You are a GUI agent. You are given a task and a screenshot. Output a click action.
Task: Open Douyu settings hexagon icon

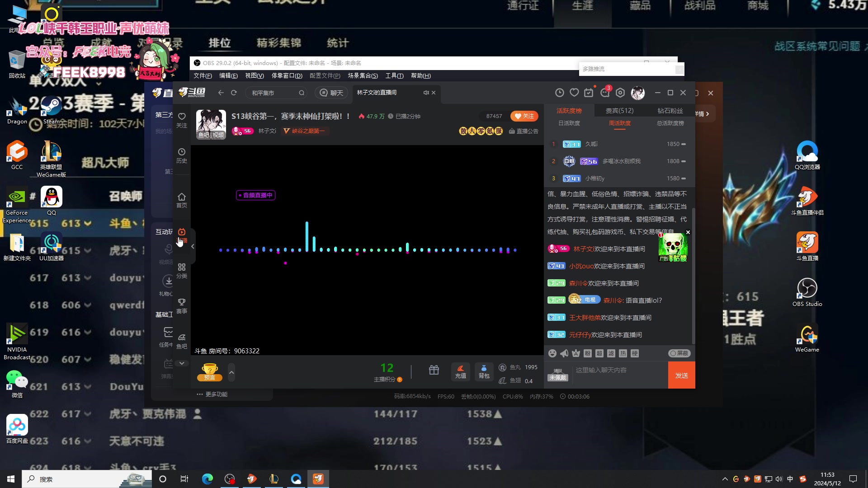tap(620, 93)
